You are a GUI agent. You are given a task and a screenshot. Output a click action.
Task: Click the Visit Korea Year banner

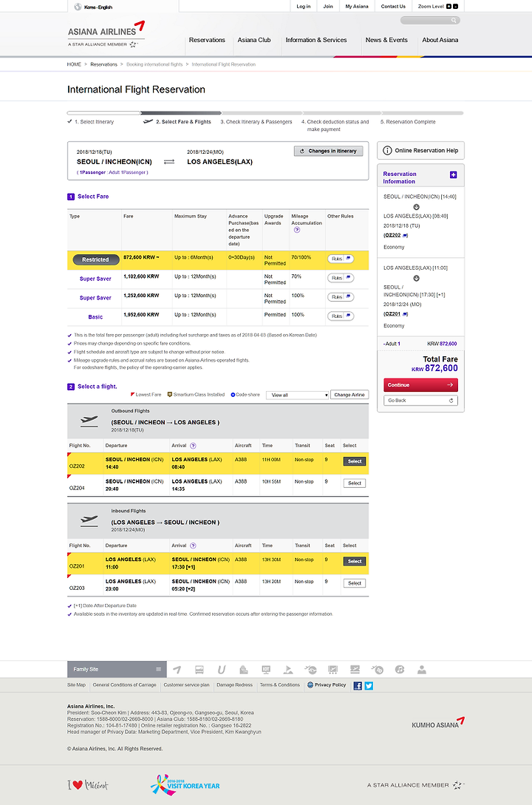pos(185,785)
